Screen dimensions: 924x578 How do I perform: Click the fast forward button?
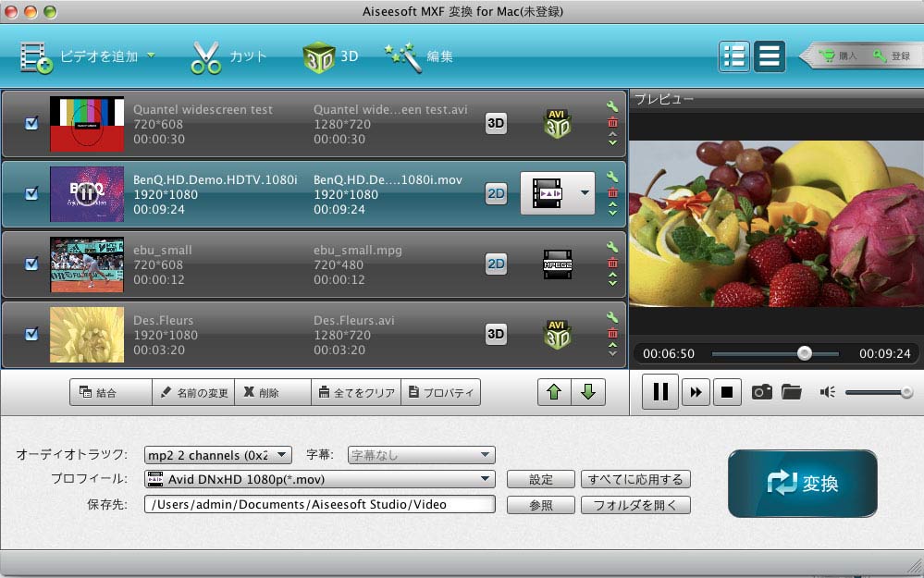695,392
